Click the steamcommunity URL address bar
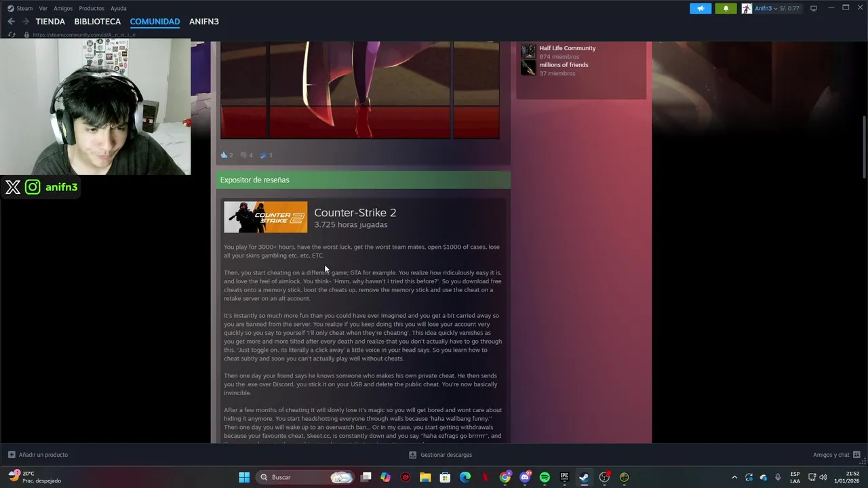868x488 pixels. pyautogui.click(x=84, y=35)
